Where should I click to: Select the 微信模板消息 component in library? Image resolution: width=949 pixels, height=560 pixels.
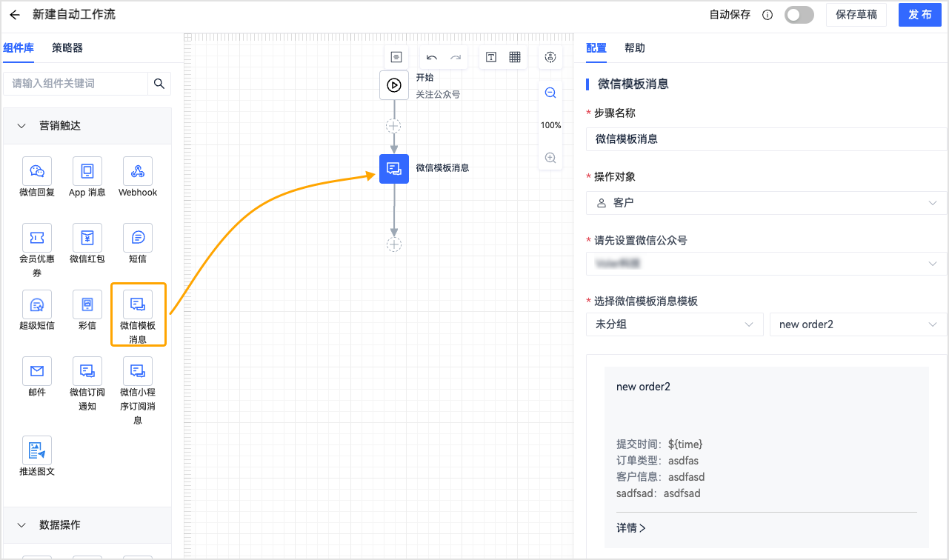[x=138, y=315]
